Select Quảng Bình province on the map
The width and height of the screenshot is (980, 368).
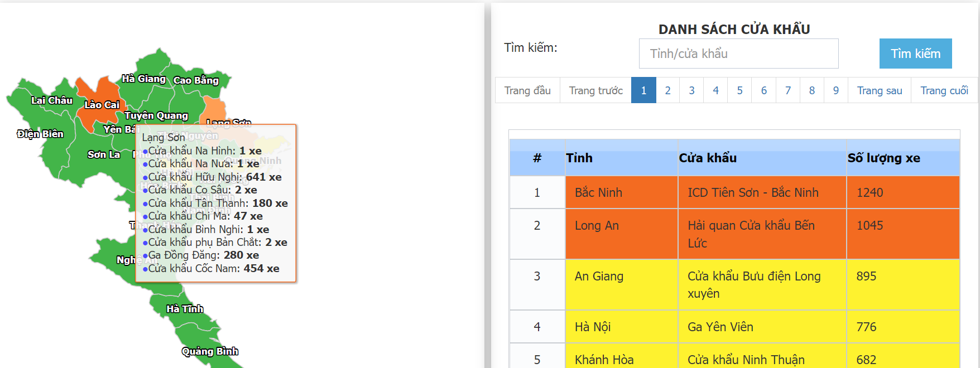(210, 351)
